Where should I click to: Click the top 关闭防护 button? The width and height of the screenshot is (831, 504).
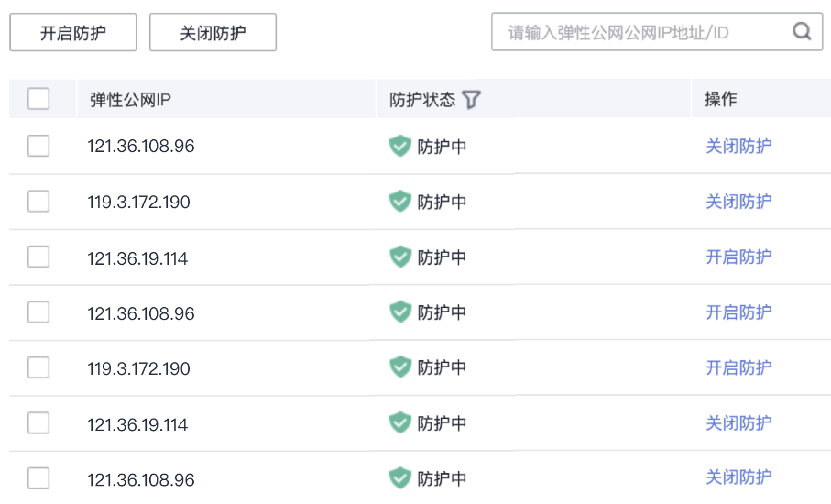click(x=213, y=33)
